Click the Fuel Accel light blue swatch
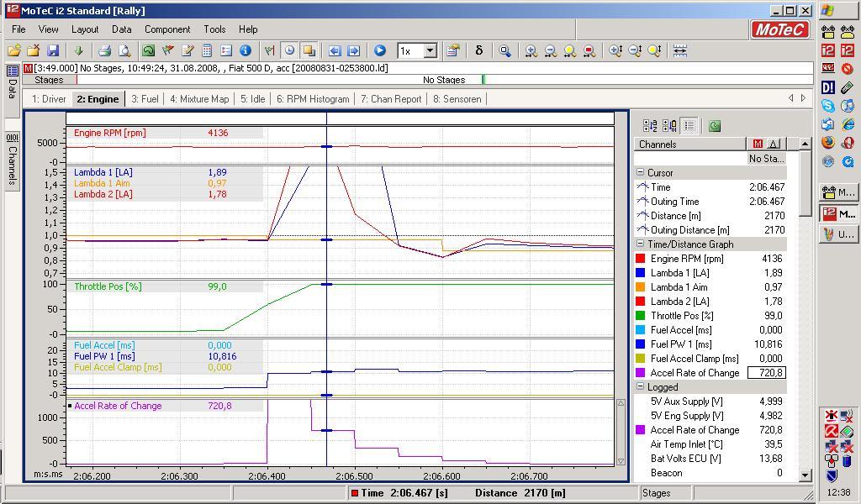Image resolution: width=861 pixels, height=504 pixels. tap(640, 329)
